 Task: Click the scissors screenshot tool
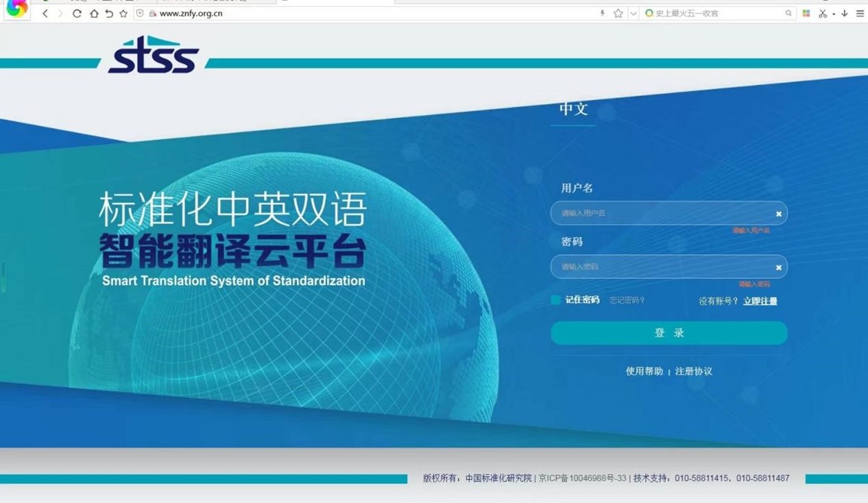coord(823,14)
